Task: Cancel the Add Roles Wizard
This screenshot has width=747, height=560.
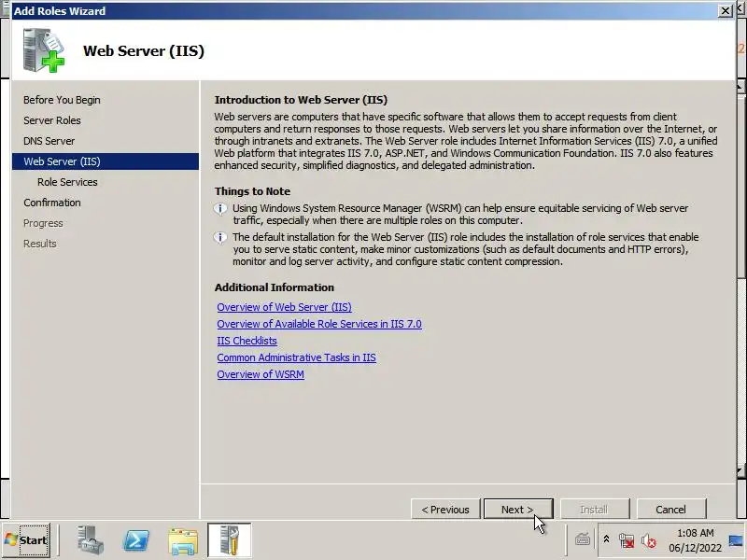Action: click(670, 510)
